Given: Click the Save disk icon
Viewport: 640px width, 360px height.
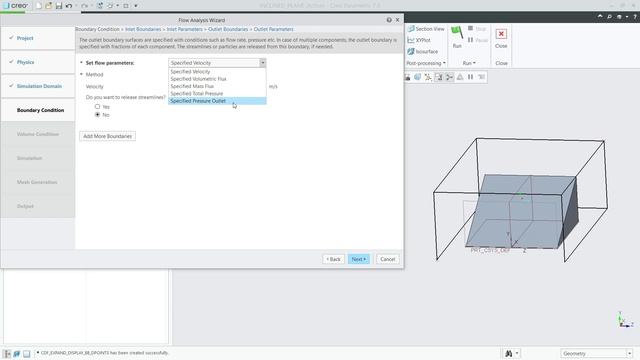Looking at the screenshot, I should click(x=59, y=6).
